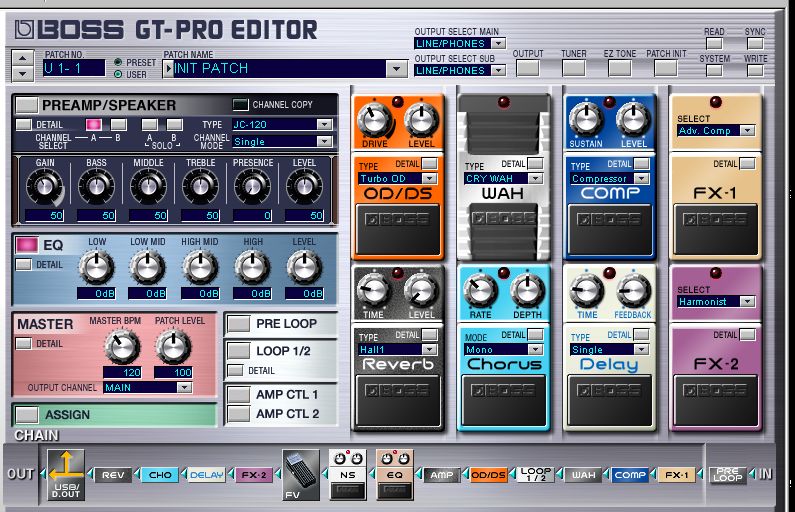The image size is (795, 512).
Task: Select the DELAY block in chain
Action: pyautogui.click(x=206, y=475)
